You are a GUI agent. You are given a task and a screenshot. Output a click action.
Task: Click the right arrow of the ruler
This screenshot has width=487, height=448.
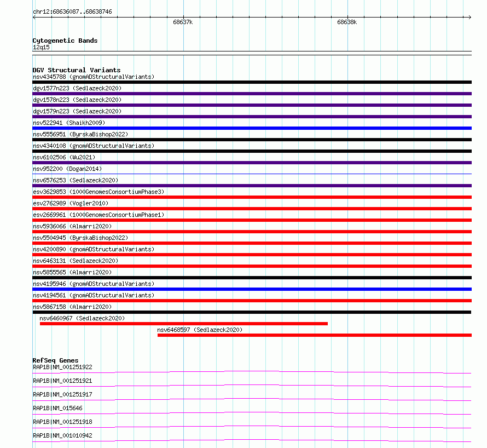(x=469, y=18)
